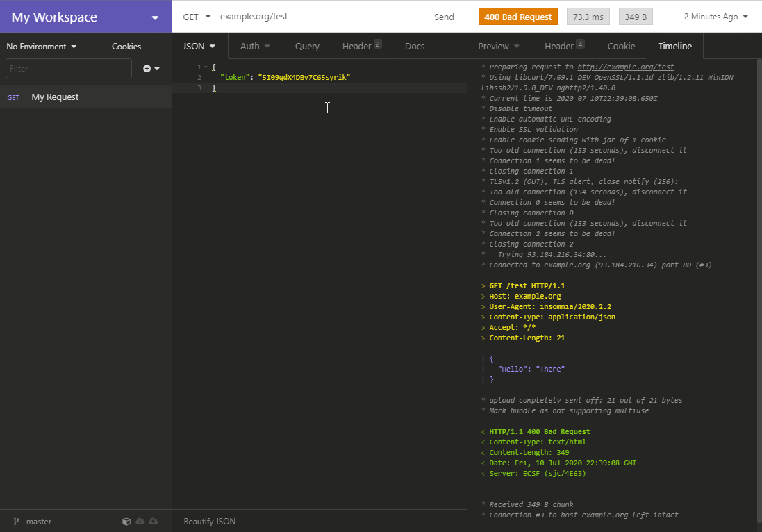Viewport: 762px width, 532px height.
Task: Expand the JSON body type dropdown
Action: click(199, 46)
